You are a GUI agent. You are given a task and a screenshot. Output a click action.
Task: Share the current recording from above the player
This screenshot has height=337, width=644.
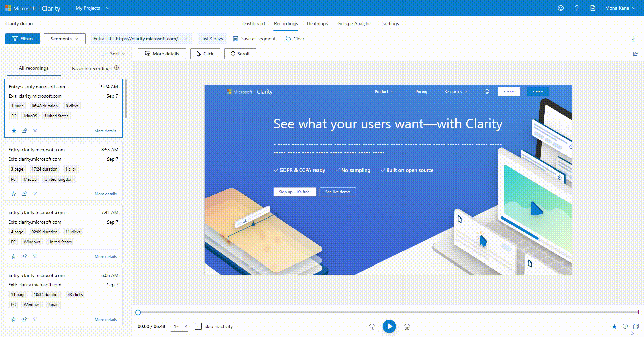coord(635,54)
